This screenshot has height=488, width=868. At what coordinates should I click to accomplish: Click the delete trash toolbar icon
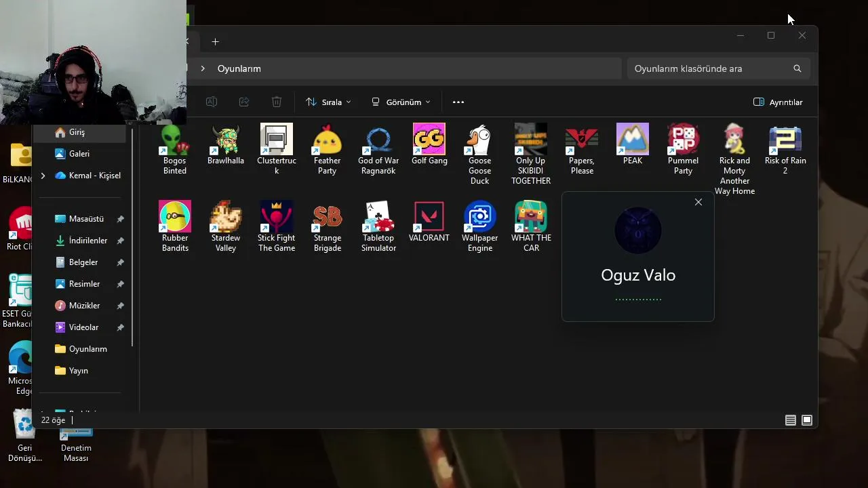click(277, 102)
